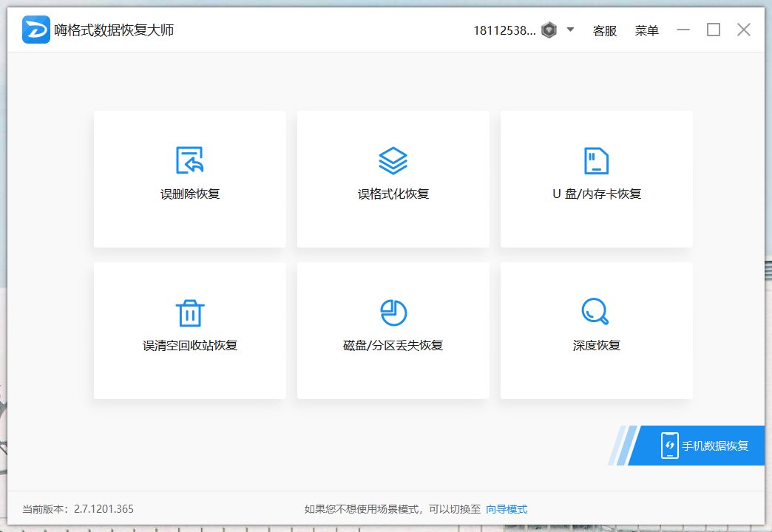Select the 磁盘/分区丢失恢复 disk icon
Viewport: 772px width, 532px height.
[x=393, y=312]
